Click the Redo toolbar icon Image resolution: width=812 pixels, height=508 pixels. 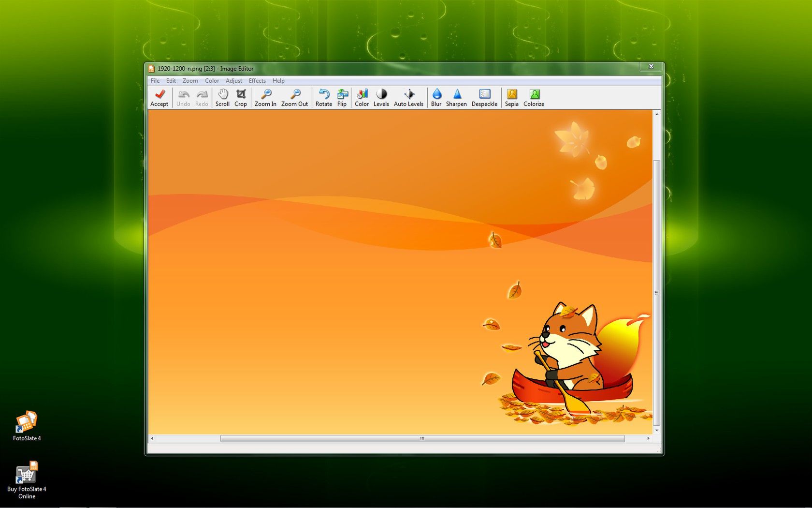pyautogui.click(x=202, y=97)
